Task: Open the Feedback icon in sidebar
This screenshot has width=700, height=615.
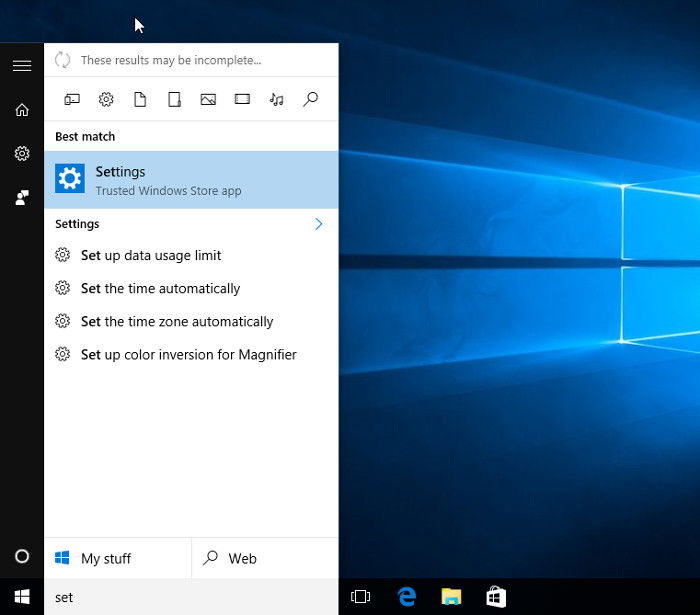Action: [22, 197]
